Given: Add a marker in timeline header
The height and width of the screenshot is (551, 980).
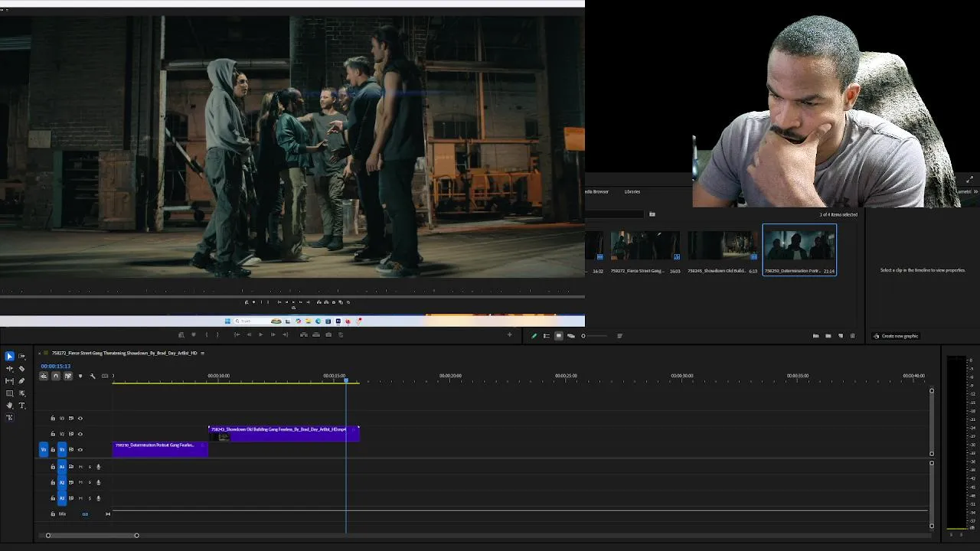Looking at the screenshot, I should tap(80, 376).
